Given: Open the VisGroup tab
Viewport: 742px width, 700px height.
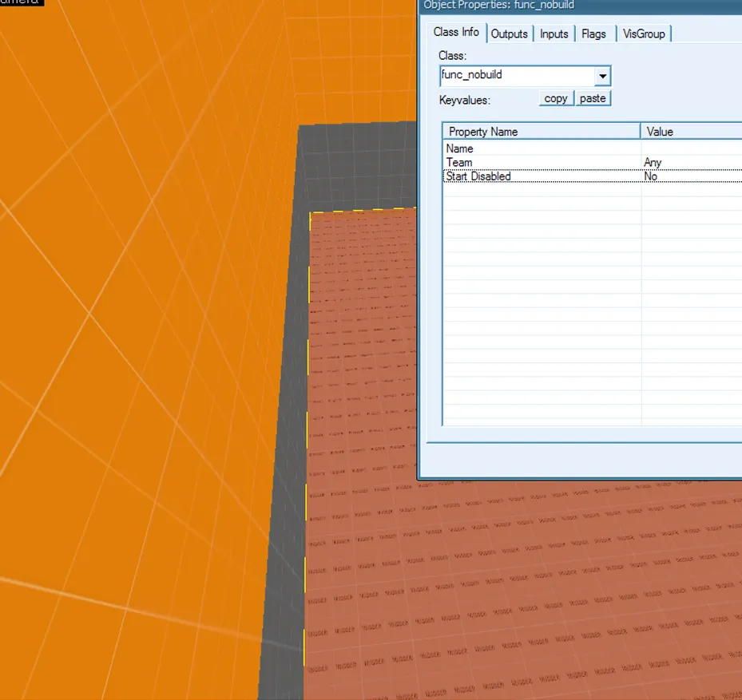Looking at the screenshot, I should (643, 34).
